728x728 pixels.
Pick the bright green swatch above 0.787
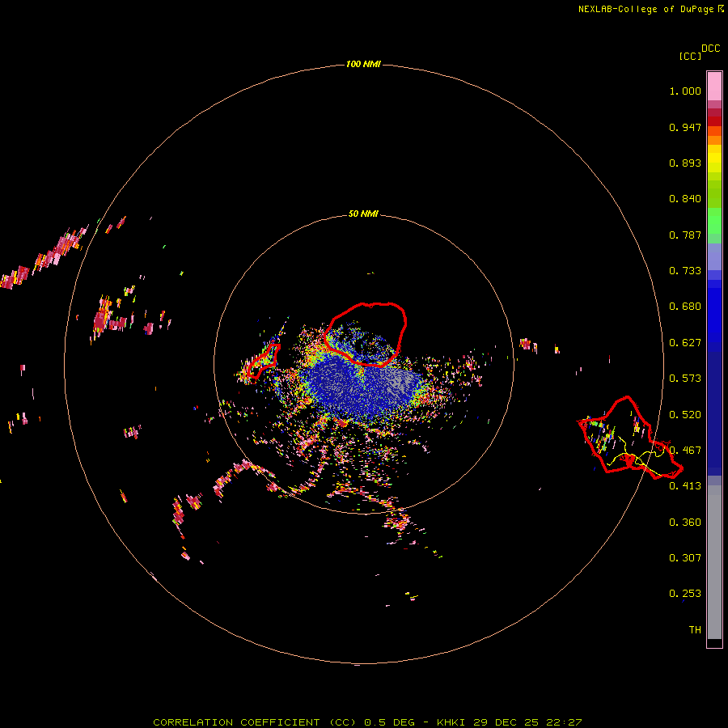(x=714, y=221)
